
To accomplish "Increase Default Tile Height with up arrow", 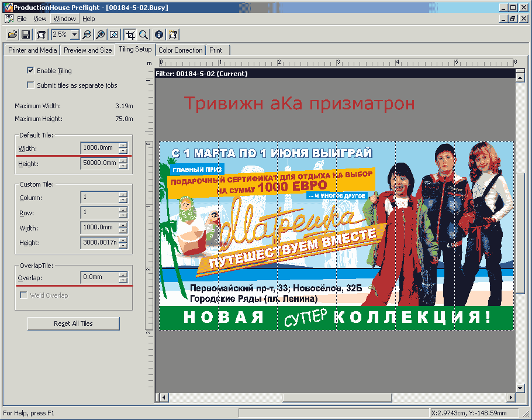I will click(123, 160).
